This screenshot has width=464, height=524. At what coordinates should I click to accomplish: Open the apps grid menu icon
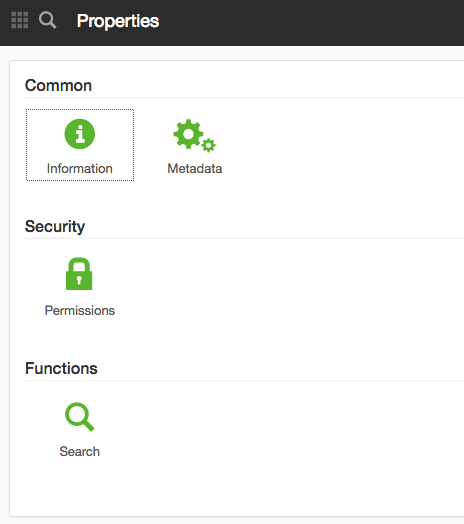click(20, 20)
